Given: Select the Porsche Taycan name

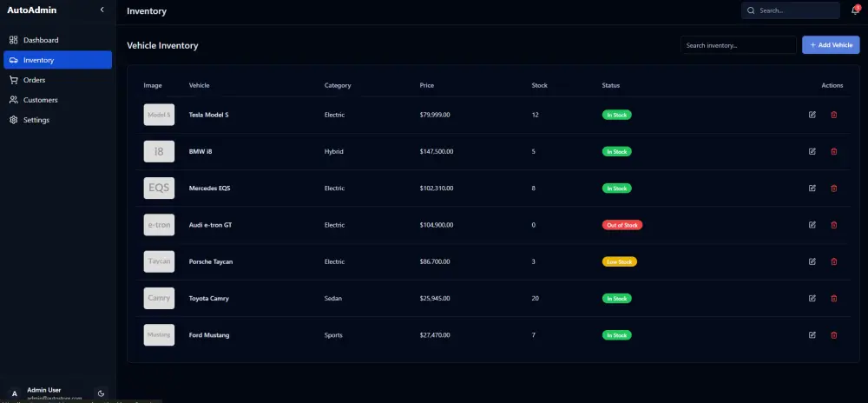Looking at the screenshot, I should click(211, 261).
